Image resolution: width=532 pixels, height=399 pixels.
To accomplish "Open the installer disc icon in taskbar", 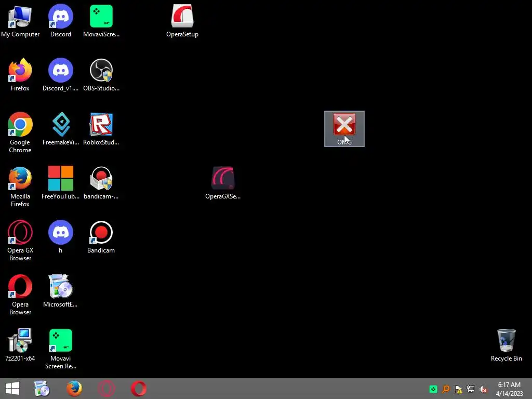I will click(x=42, y=389).
